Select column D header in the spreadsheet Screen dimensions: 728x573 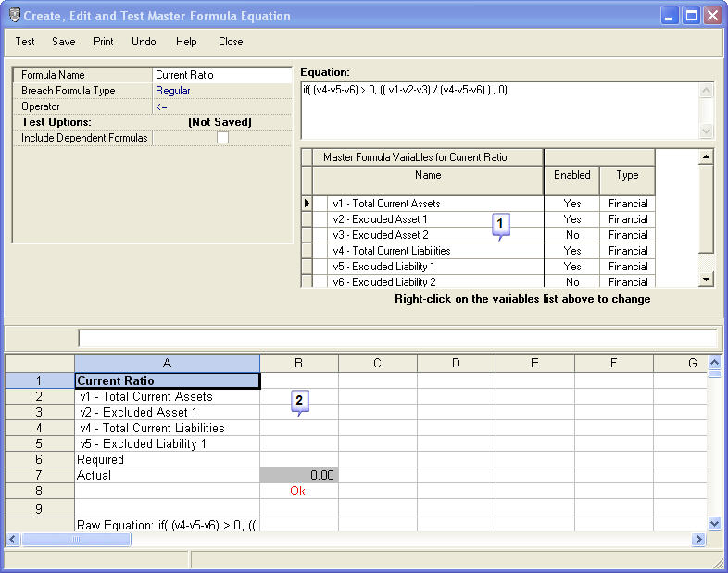point(457,363)
